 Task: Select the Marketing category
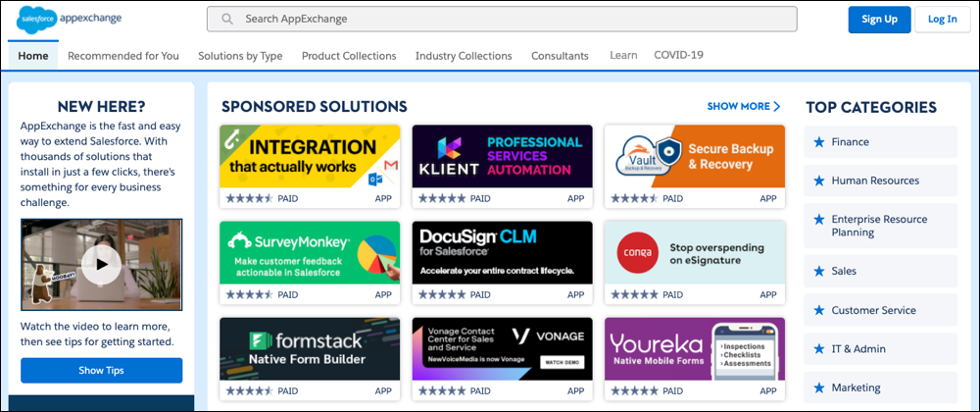tap(881, 387)
